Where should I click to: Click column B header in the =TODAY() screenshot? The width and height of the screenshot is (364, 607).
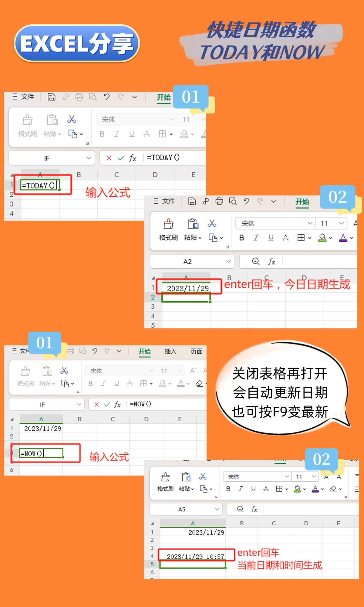click(79, 175)
